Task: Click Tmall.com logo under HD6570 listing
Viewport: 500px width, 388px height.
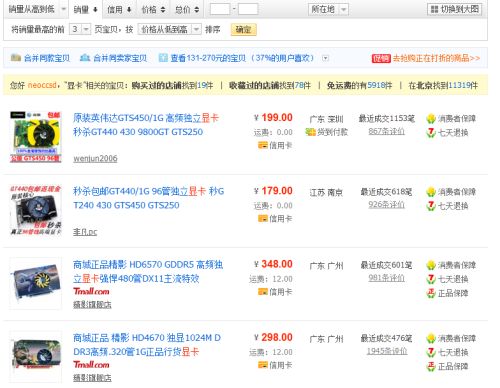Action: click(91, 292)
